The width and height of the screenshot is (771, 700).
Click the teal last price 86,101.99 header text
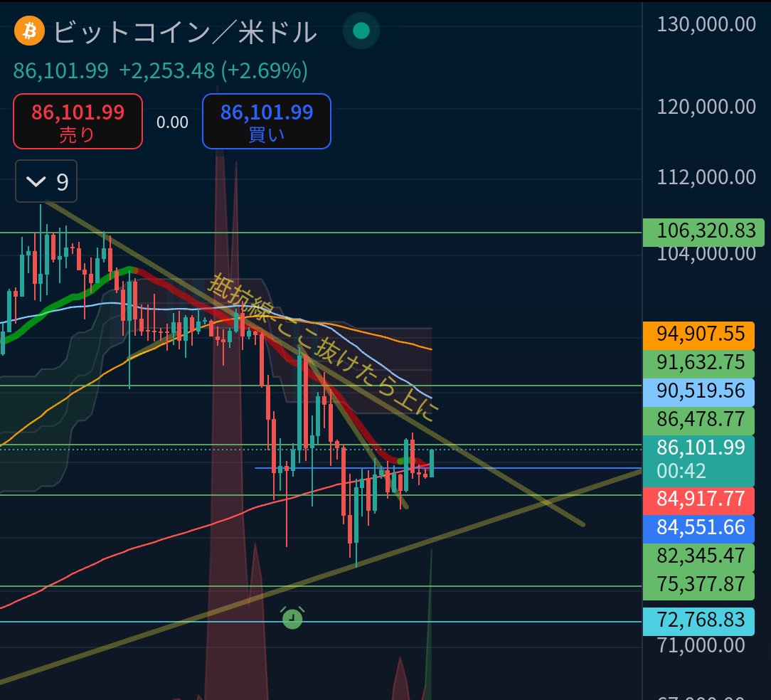(60, 71)
